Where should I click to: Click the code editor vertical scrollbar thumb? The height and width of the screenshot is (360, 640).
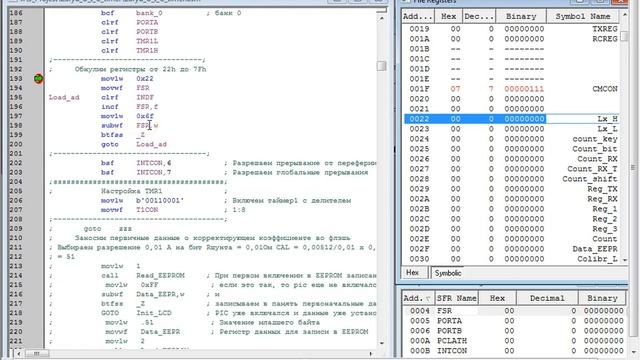pyautogui.click(x=382, y=66)
